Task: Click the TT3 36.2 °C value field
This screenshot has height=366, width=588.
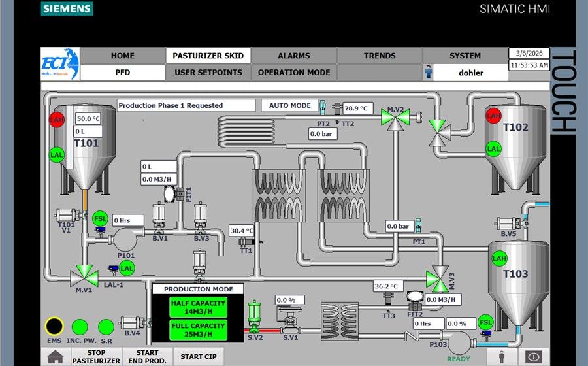Action: [388, 286]
